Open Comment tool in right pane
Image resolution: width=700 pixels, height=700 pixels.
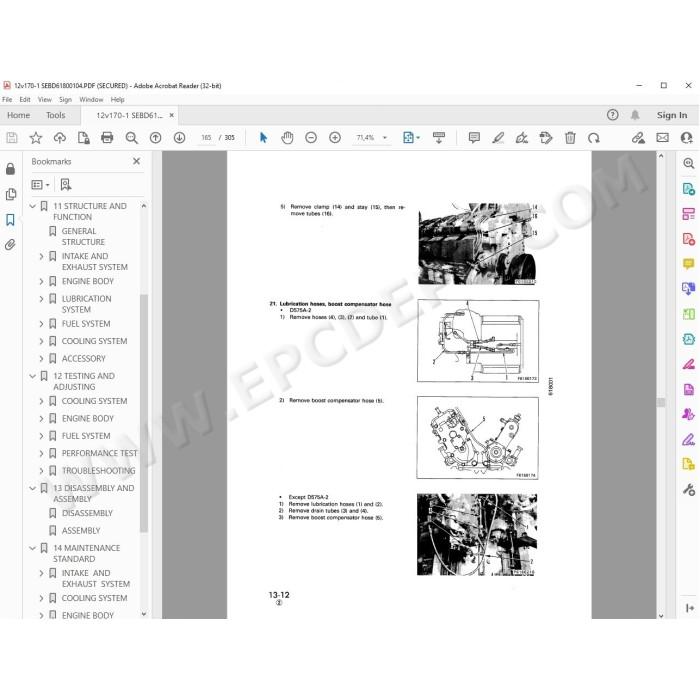coord(689,264)
